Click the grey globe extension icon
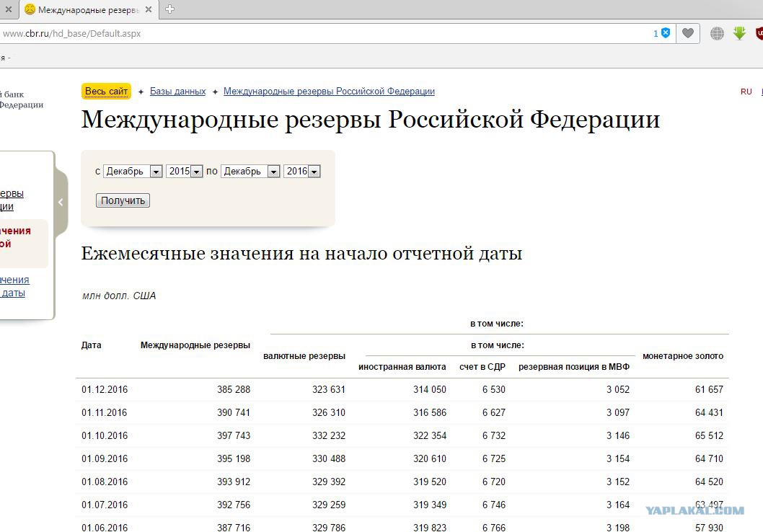763x532 pixels. click(x=717, y=33)
